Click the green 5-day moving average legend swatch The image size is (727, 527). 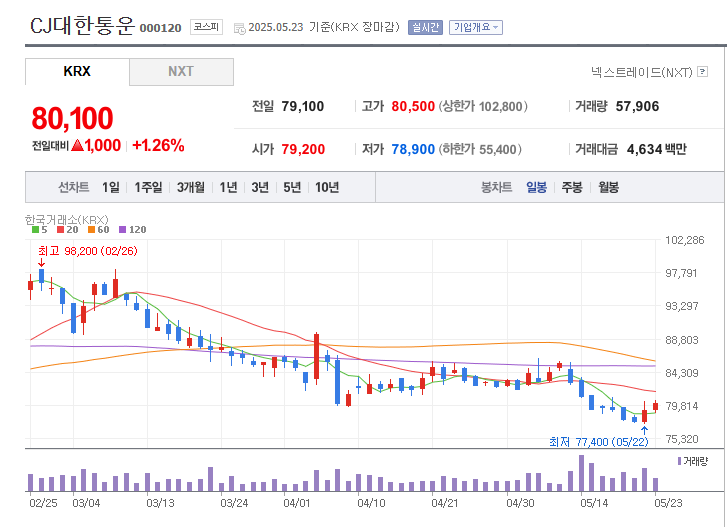(35, 229)
